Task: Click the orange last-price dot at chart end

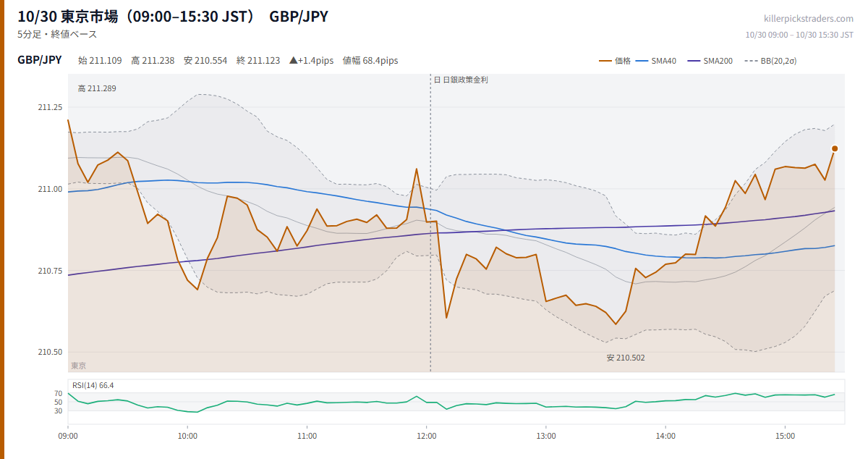Action: [835, 148]
